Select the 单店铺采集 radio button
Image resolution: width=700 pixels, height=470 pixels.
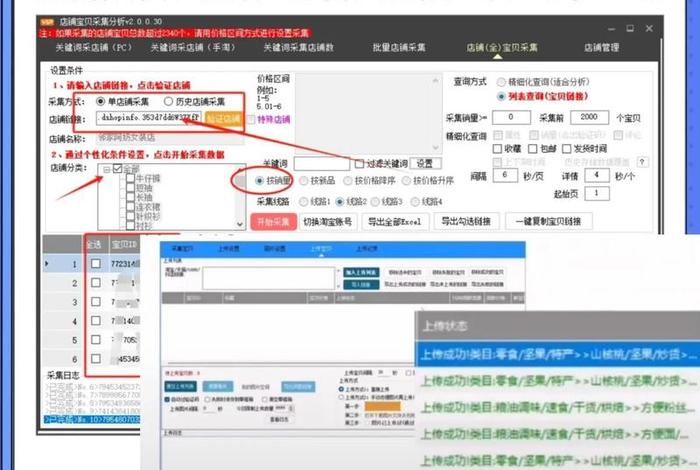point(101,101)
